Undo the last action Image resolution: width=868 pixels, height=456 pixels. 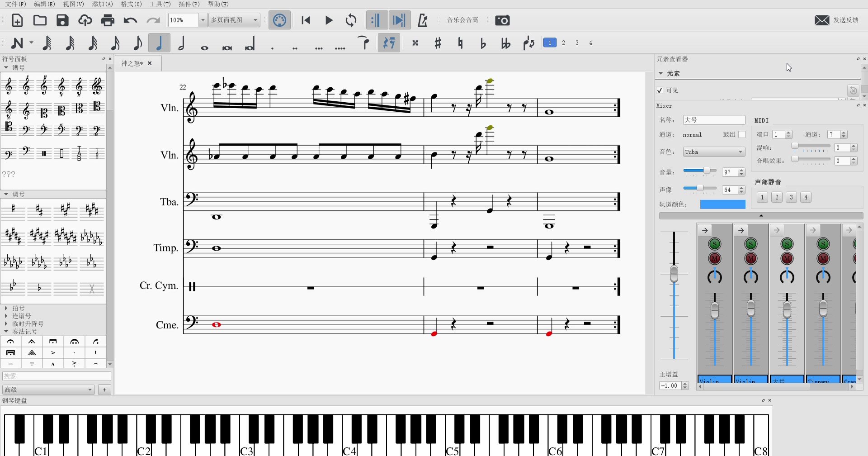pyautogui.click(x=130, y=20)
